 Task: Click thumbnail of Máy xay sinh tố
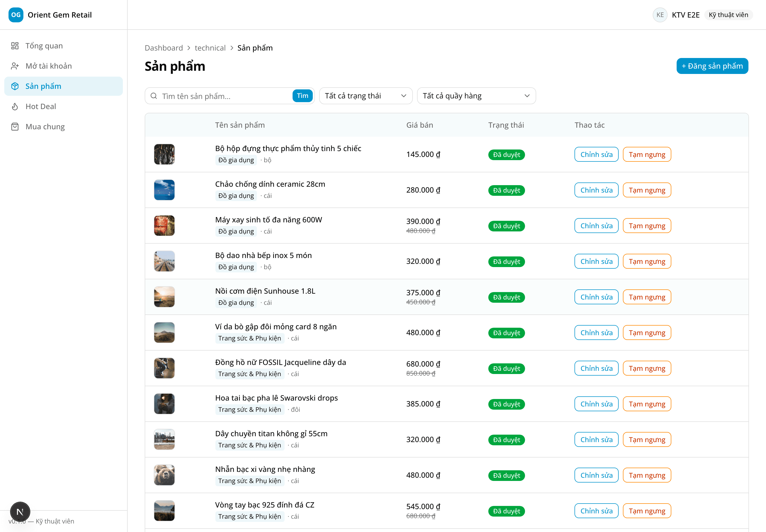pos(164,226)
